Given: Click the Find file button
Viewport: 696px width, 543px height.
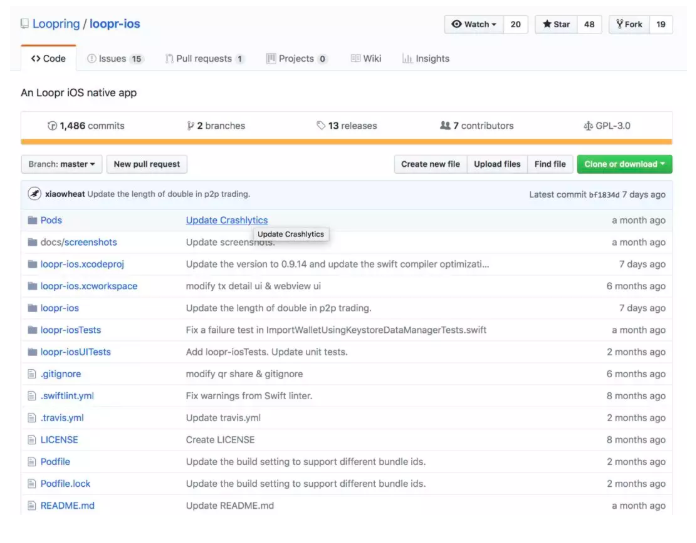Looking at the screenshot, I should pos(550,164).
